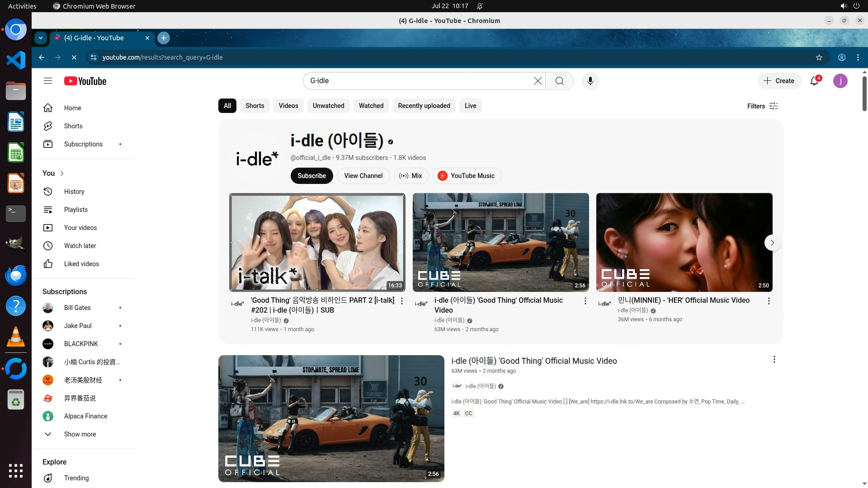The image size is (868, 488).
Task: Open the notifications bell
Action: coord(814,81)
